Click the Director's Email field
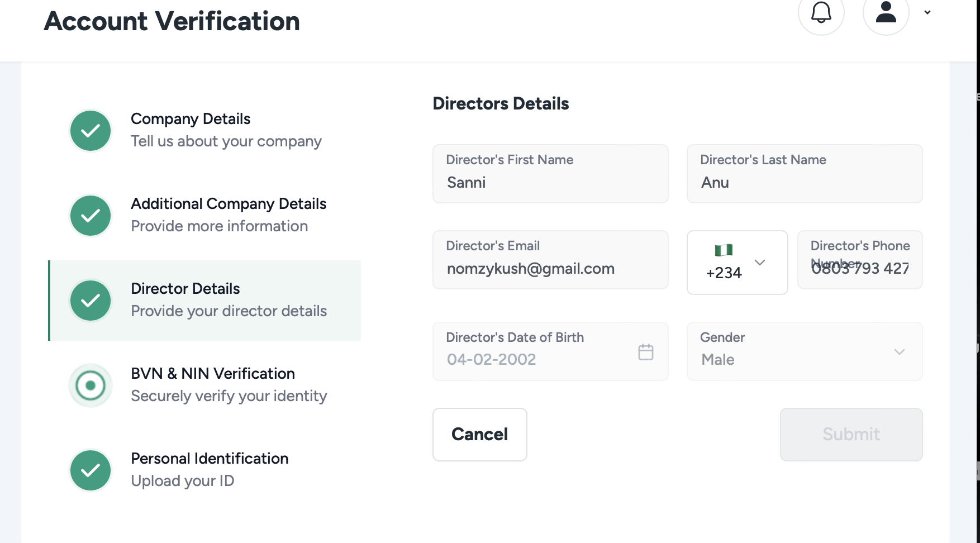 pos(550,268)
